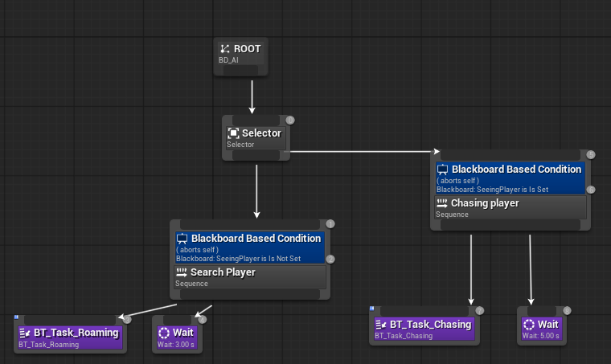Click the ROOT node branch icon
611x364 pixels.
[x=225, y=49]
